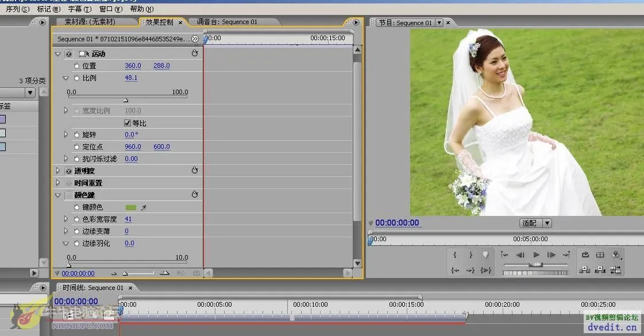Image resolution: width=644 pixels, height=336 pixels.
Task: Click the Step Forward one frame icon
Action: 550,254
